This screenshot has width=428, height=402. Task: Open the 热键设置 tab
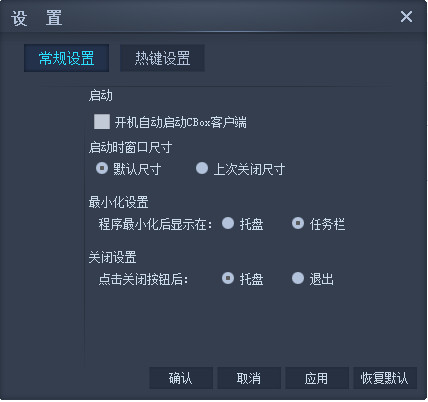[162, 58]
